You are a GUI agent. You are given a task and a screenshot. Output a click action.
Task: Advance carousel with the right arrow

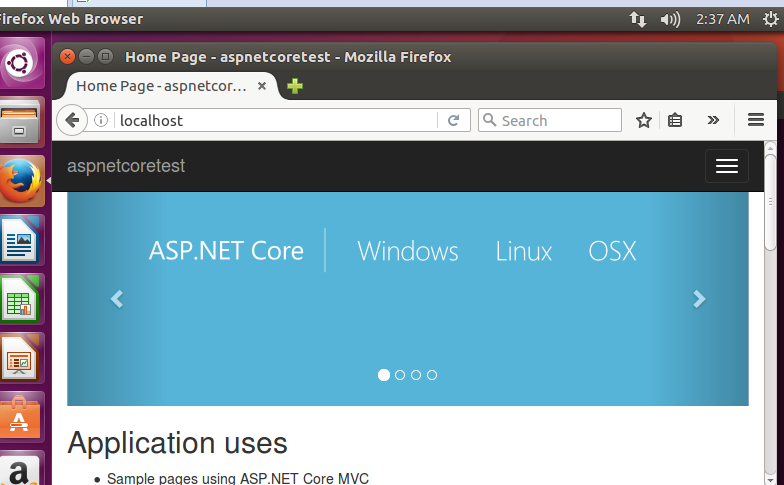699,299
